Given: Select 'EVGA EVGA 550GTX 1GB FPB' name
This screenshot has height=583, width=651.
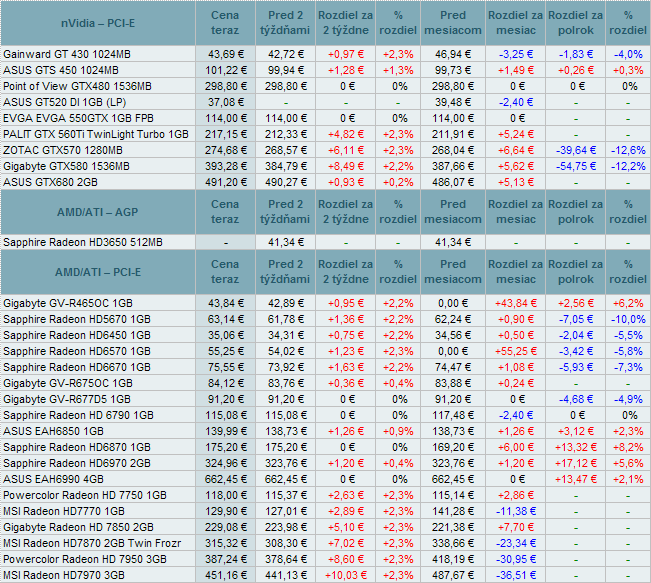Looking at the screenshot, I should [78, 118].
